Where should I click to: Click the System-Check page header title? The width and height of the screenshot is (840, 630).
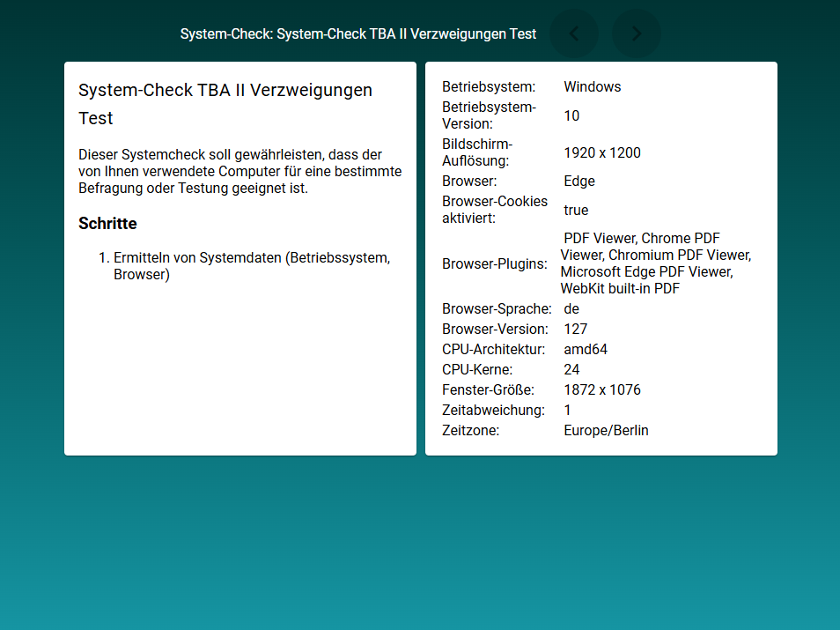[357, 33]
